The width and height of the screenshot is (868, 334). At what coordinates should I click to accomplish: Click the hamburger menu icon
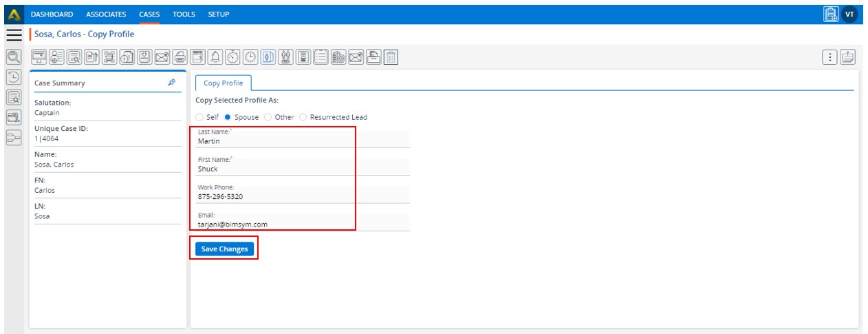[x=14, y=34]
